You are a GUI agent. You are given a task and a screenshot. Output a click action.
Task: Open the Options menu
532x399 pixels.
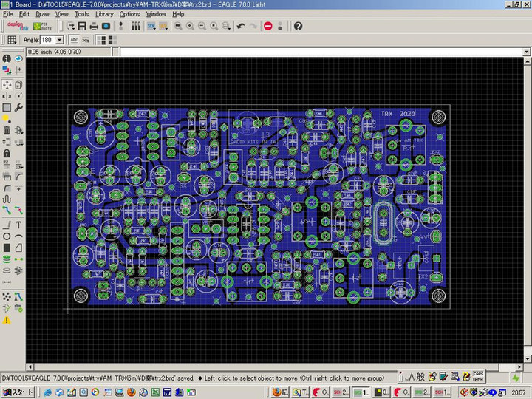[x=129, y=14]
